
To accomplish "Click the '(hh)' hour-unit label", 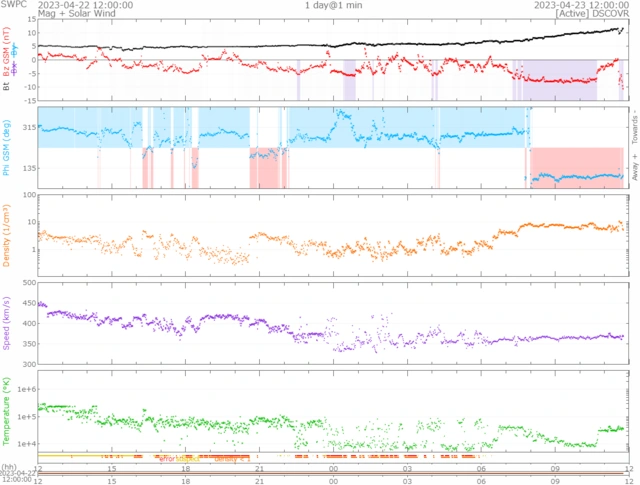I will point(9,467).
